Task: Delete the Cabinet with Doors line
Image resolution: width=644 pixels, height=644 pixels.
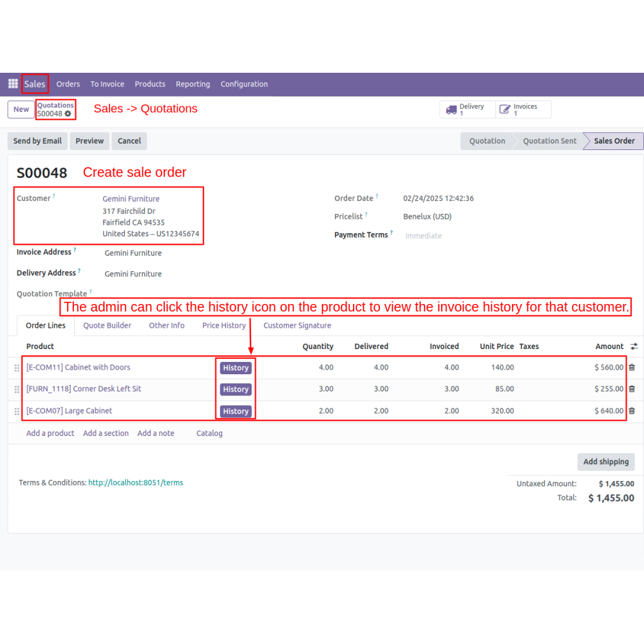Action: [x=632, y=367]
